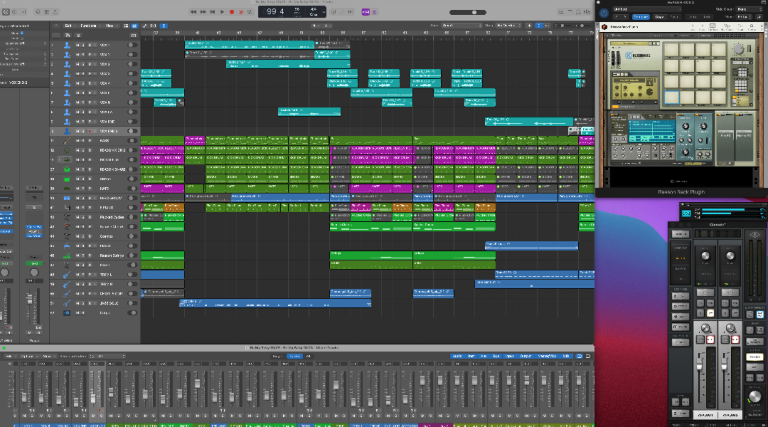Click the large knob on Kong device
The height and width of the screenshot is (427, 768).
point(739,48)
